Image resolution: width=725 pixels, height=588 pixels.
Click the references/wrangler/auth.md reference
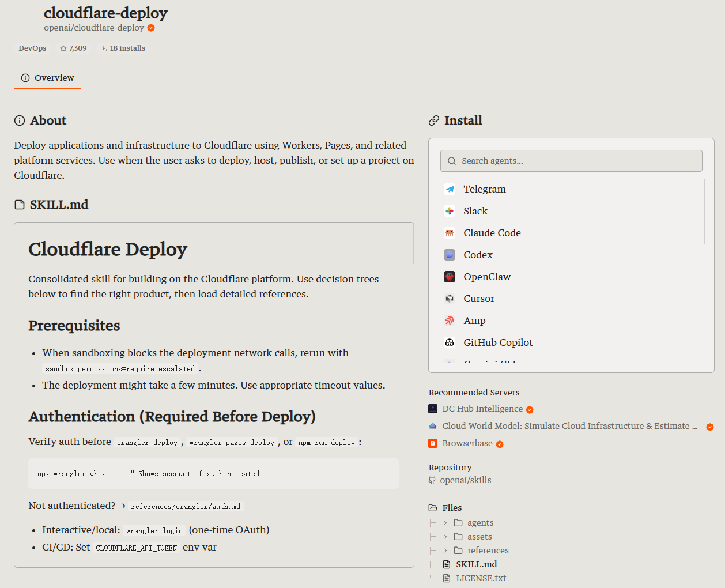coord(186,507)
